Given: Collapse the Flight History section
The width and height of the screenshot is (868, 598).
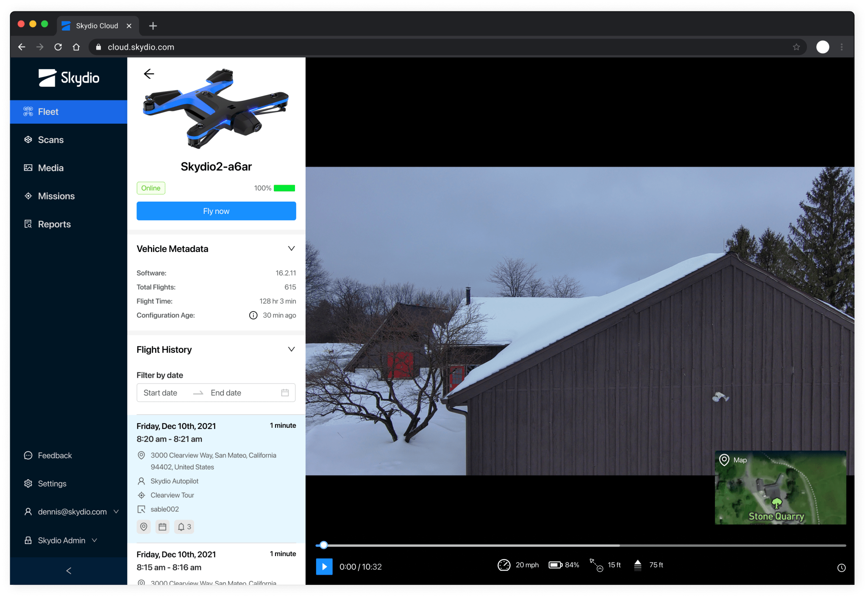Looking at the screenshot, I should coord(291,349).
